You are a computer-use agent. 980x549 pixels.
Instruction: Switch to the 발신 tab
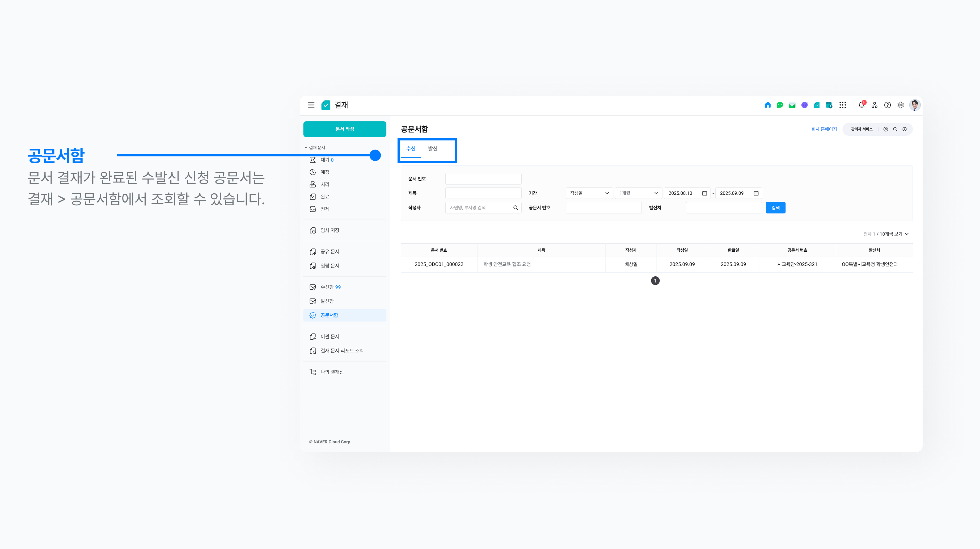pos(433,148)
